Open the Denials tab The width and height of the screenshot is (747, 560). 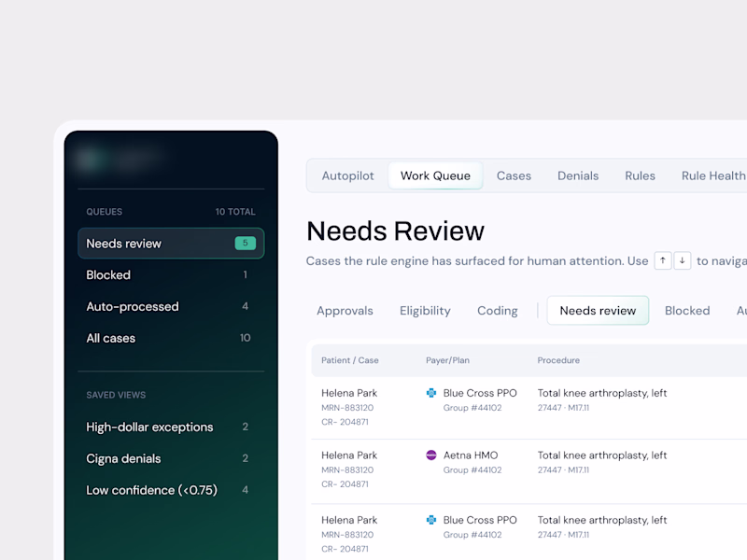click(578, 175)
